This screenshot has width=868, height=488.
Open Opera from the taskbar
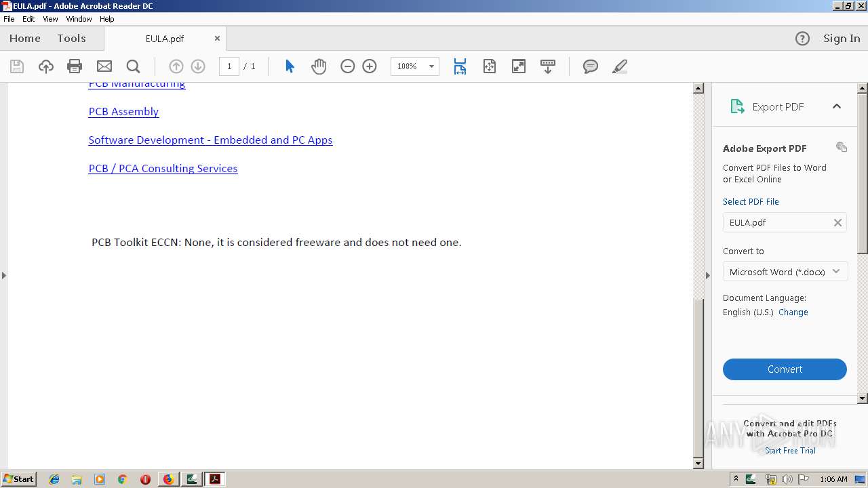point(145,479)
